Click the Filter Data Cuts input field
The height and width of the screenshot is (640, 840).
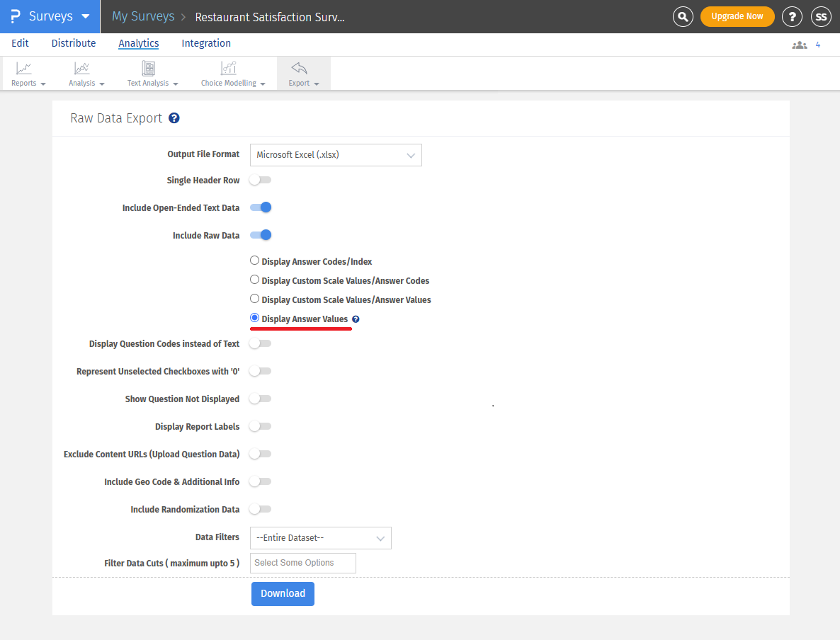point(302,563)
